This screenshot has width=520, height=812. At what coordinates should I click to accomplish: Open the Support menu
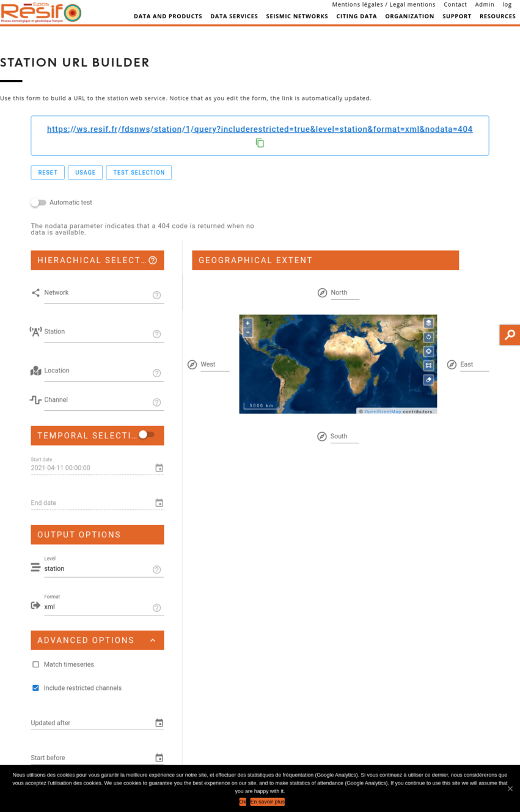pyautogui.click(x=457, y=16)
